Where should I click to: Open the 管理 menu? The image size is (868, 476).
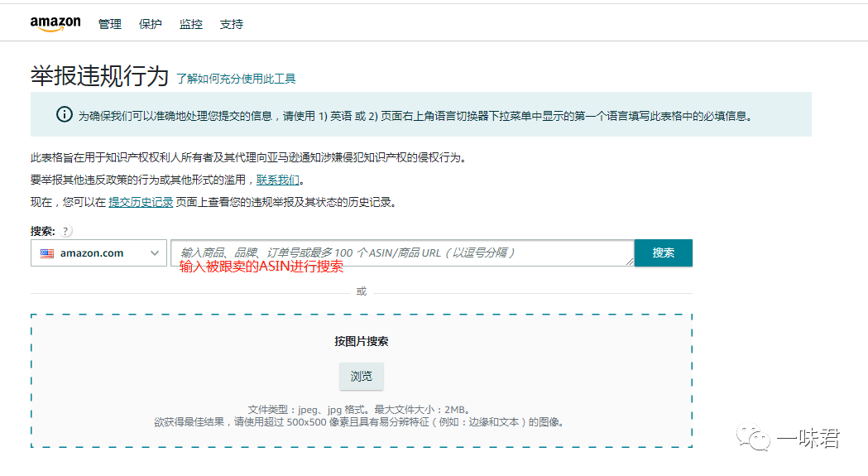(x=109, y=24)
